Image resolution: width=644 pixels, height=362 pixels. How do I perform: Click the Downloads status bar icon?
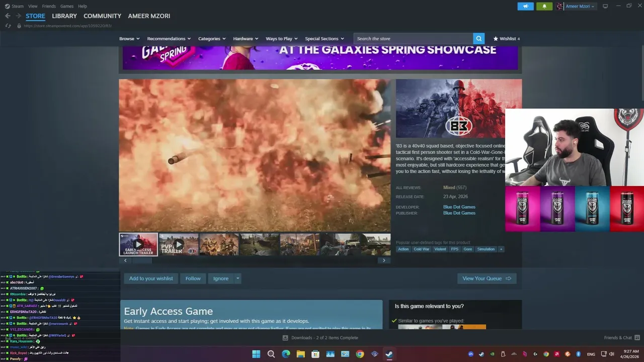(285, 338)
